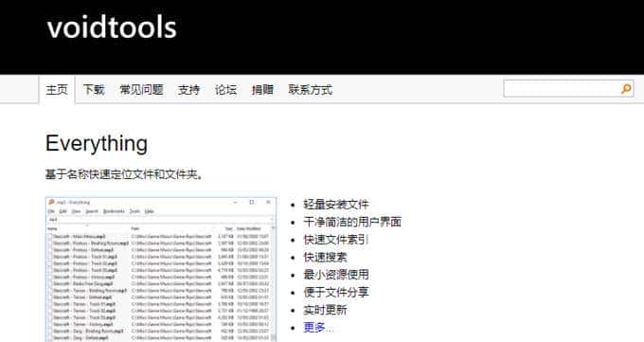Screen dimensions: 644x342
Task: Click the 轻量安装文件 list item
Action: [x=336, y=205]
